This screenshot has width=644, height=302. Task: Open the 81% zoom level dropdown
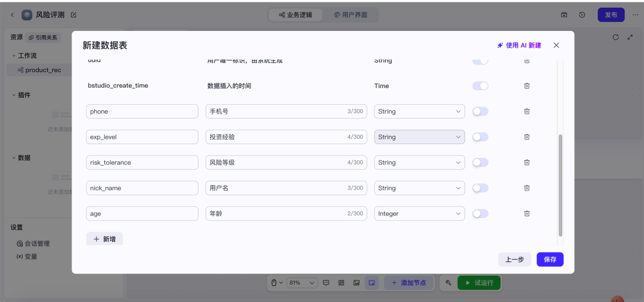(x=302, y=283)
